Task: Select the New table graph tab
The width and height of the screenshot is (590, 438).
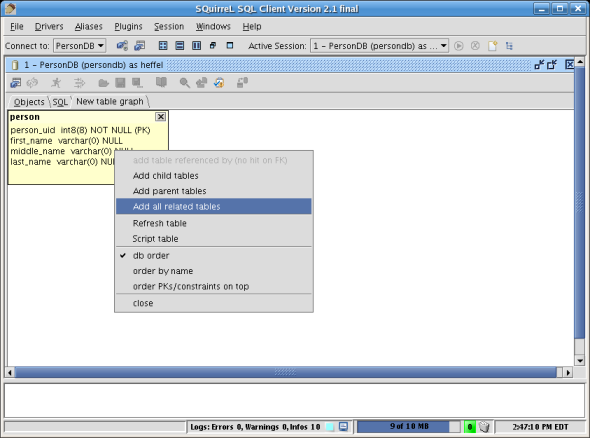Action: (x=110, y=102)
